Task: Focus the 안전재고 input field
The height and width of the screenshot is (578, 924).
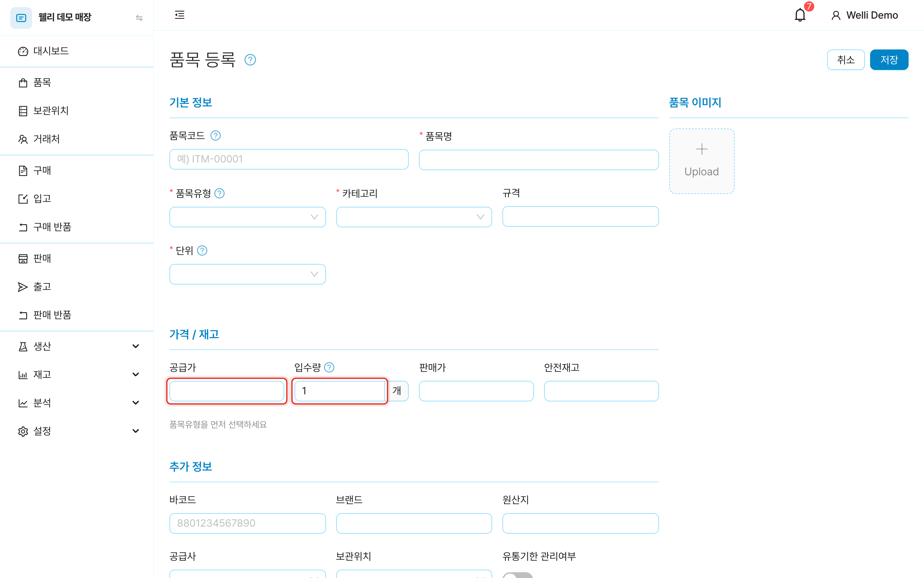Action: point(601,391)
